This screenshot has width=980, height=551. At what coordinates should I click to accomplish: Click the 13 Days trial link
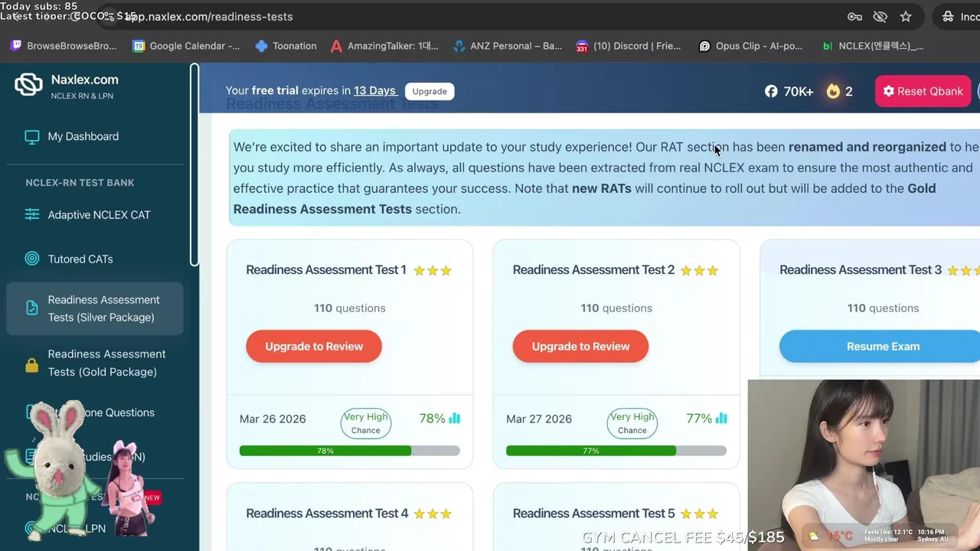pos(374,90)
